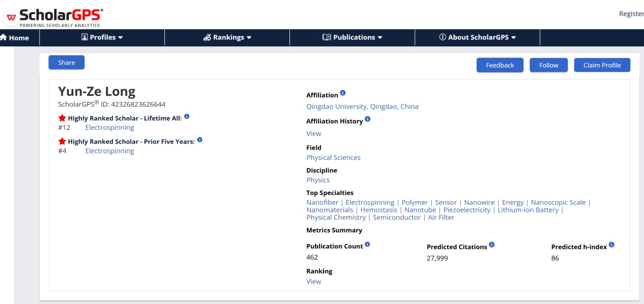Click info icon next to Predicted h-index
644x304 pixels.
point(611,245)
